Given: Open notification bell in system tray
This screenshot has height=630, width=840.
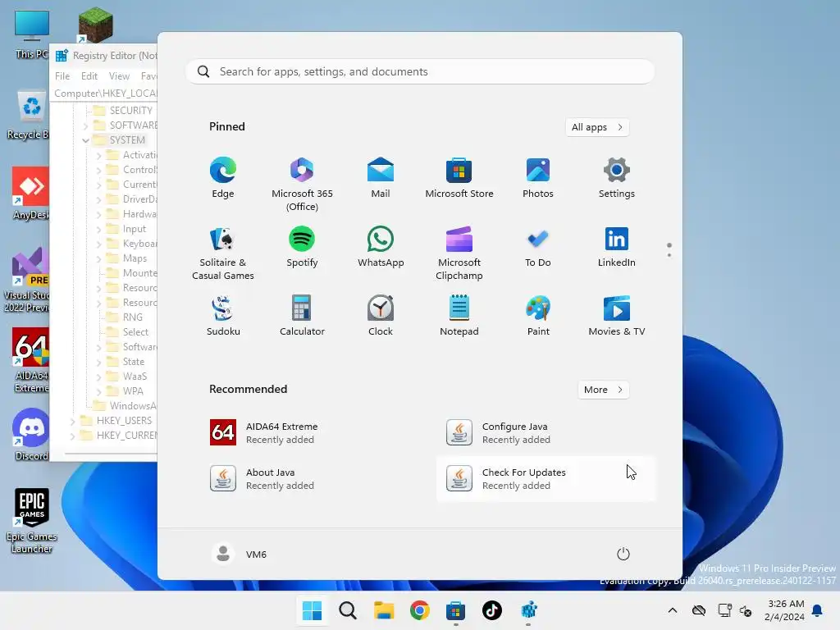Looking at the screenshot, I should pyautogui.click(x=818, y=610).
